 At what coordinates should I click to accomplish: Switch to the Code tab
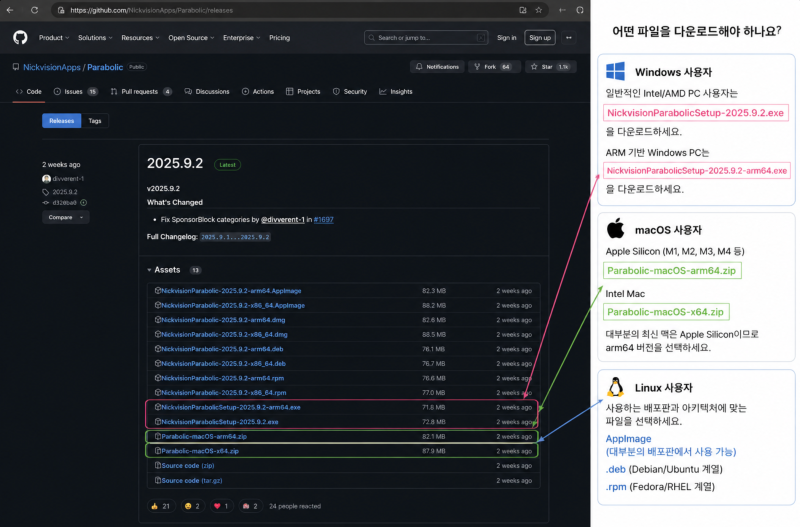pos(29,92)
